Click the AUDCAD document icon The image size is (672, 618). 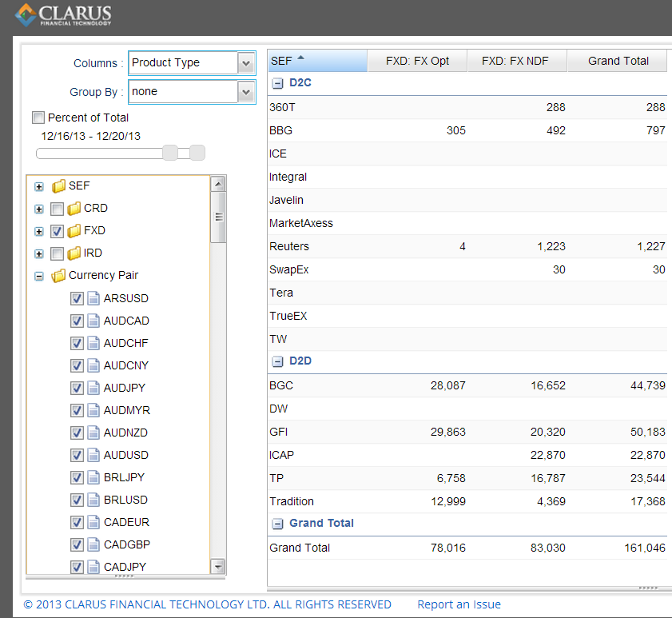point(93,321)
